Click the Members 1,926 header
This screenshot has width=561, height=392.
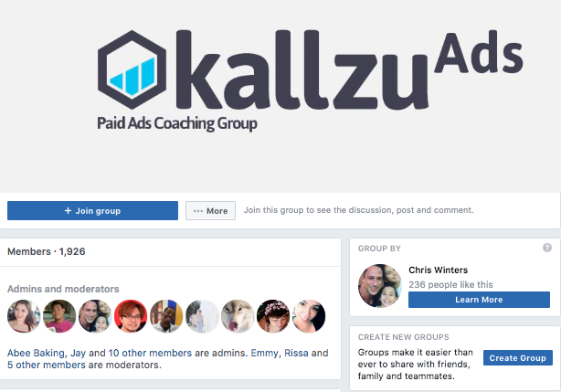click(x=47, y=251)
